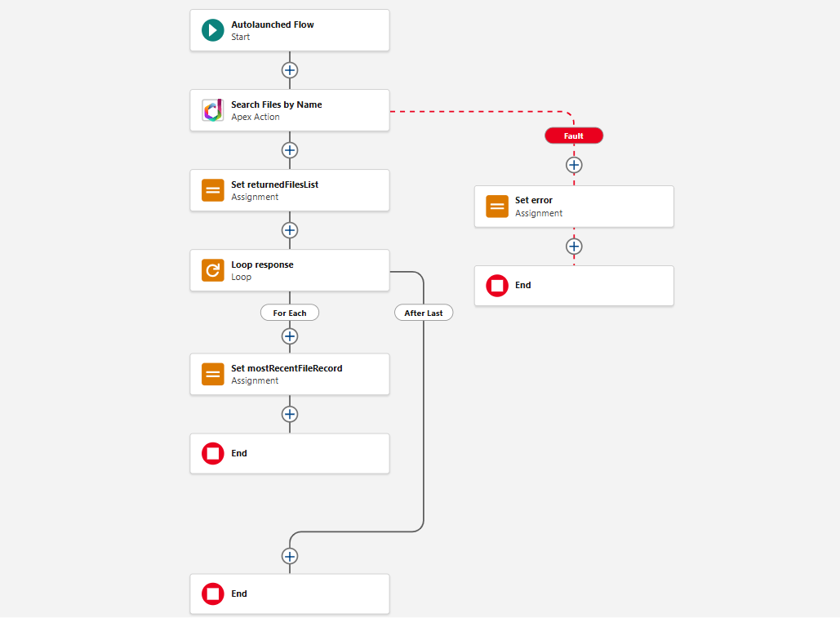Add element below Search Files by Name
This screenshot has width=840, height=618.
[290, 150]
